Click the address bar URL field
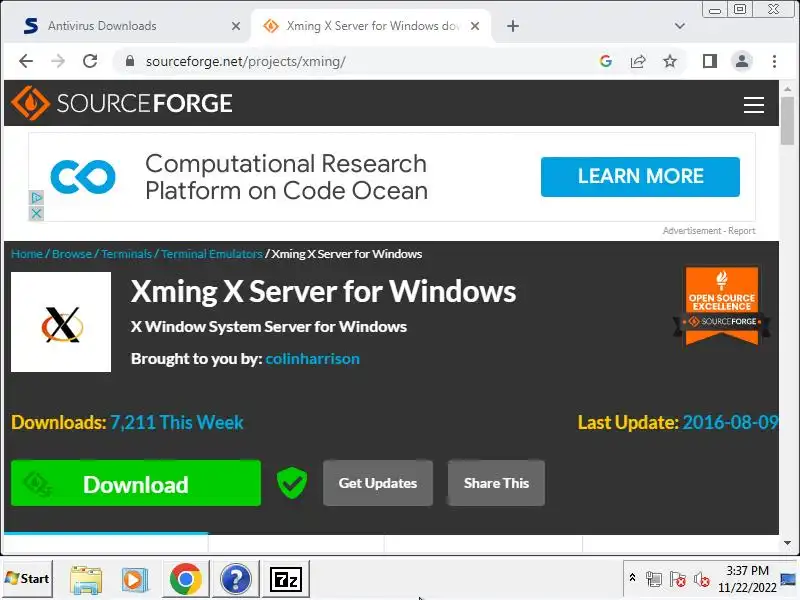 click(x=357, y=61)
